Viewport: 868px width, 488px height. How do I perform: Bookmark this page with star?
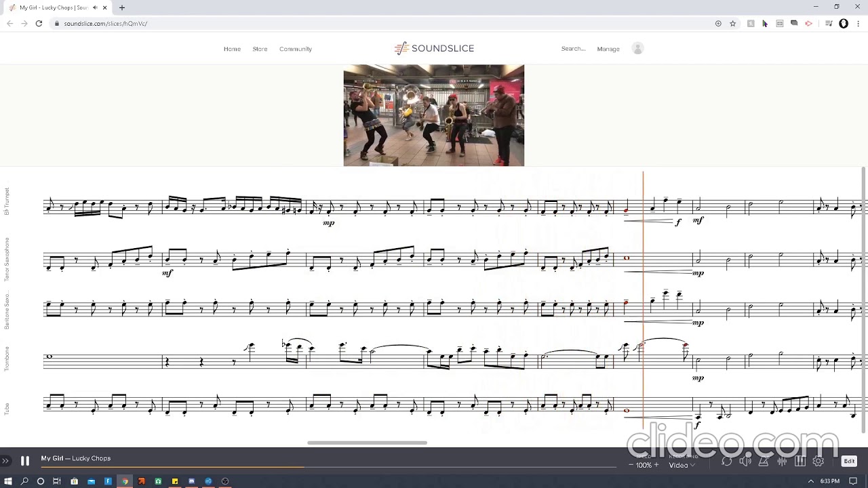pyautogui.click(x=733, y=24)
